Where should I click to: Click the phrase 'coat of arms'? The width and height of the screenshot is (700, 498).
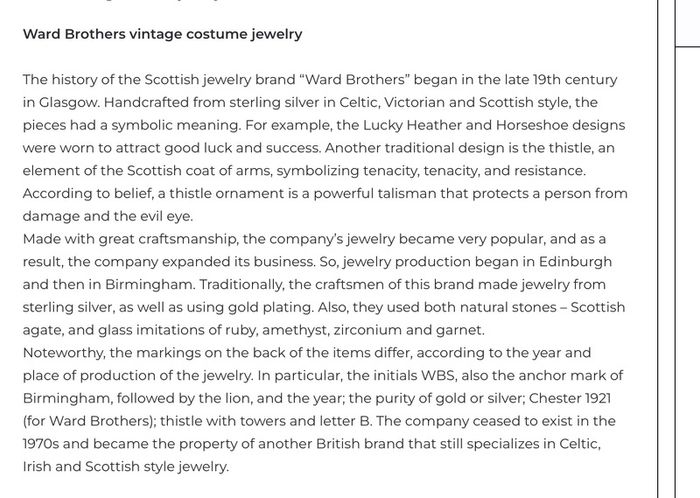[229, 171]
